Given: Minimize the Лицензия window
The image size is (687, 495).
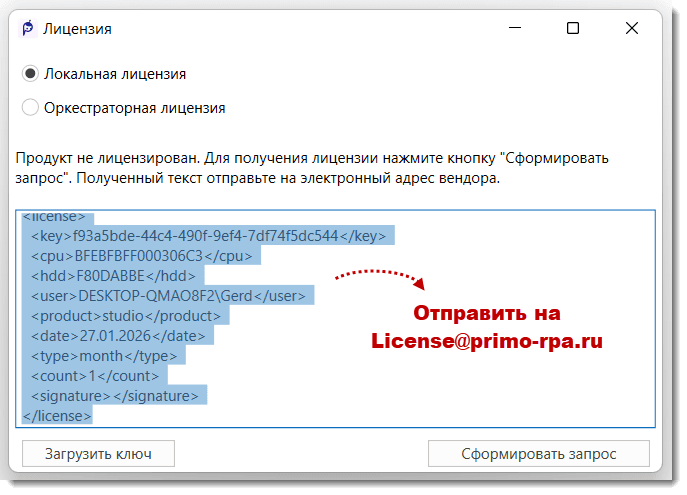Looking at the screenshot, I should [514, 29].
